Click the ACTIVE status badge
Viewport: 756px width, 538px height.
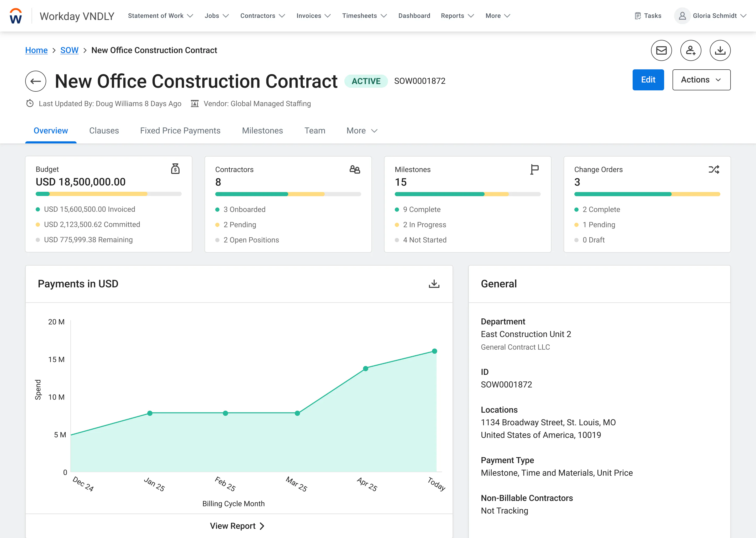[366, 81]
